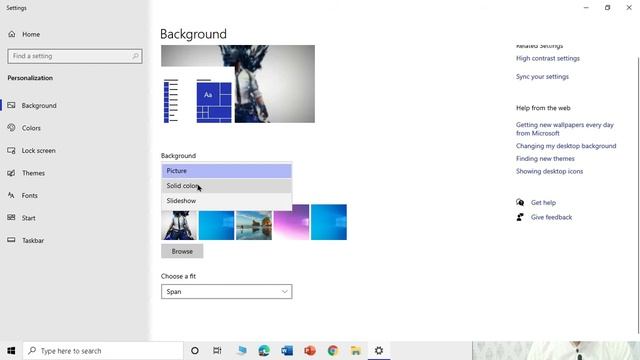Choose Picture in the Background dropdown list
Image resolution: width=640 pixels, height=360 pixels.
click(227, 171)
